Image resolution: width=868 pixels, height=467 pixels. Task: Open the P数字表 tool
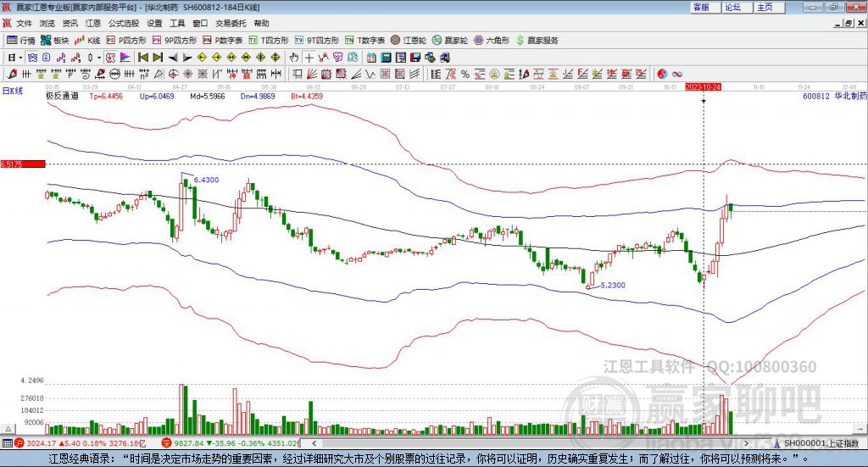coord(223,41)
